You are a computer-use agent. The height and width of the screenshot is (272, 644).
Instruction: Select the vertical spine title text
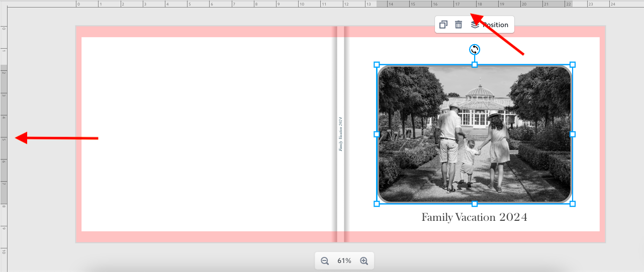(x=340, y=134)
